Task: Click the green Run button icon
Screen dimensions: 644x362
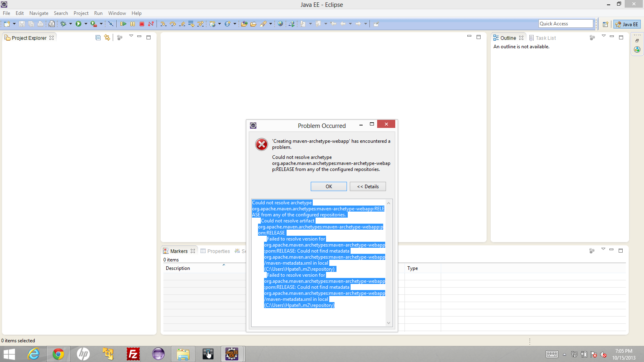Action: [x=78, y=24]
